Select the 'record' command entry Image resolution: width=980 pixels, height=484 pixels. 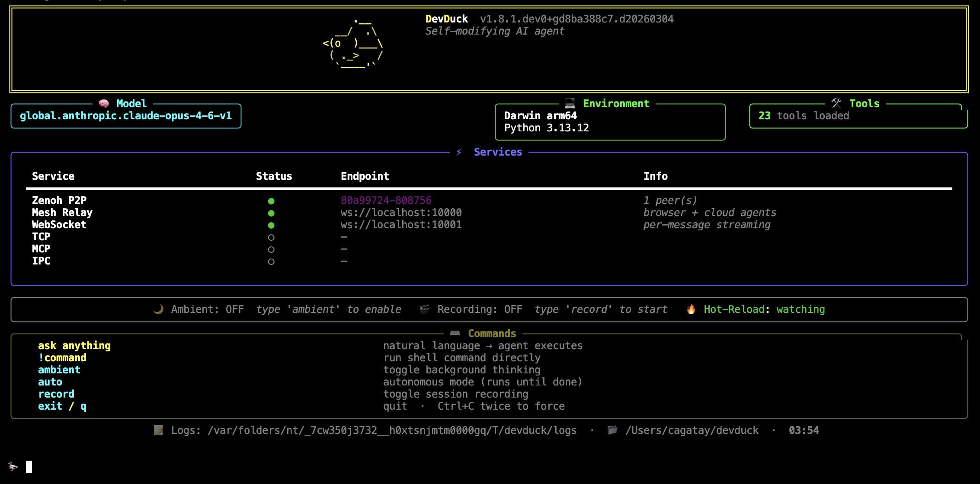click(56, 394)
